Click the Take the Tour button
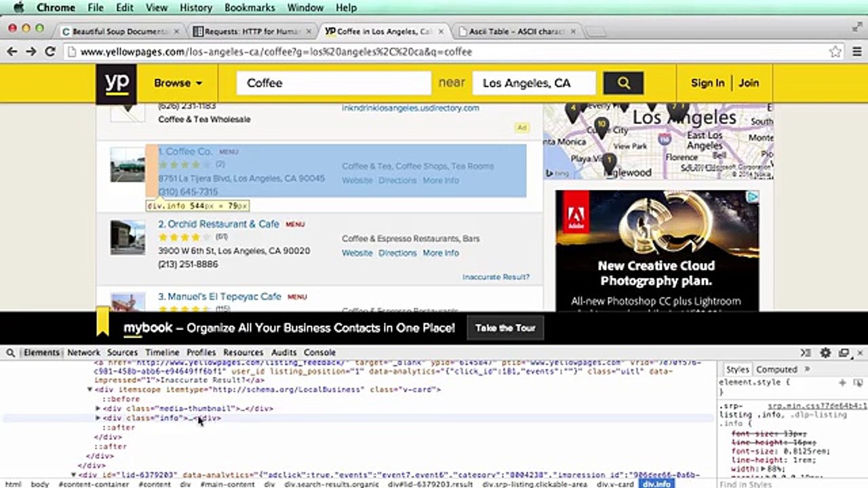Image resolution: width=868 pixels, height=488 pixels. tap(505, 328)
